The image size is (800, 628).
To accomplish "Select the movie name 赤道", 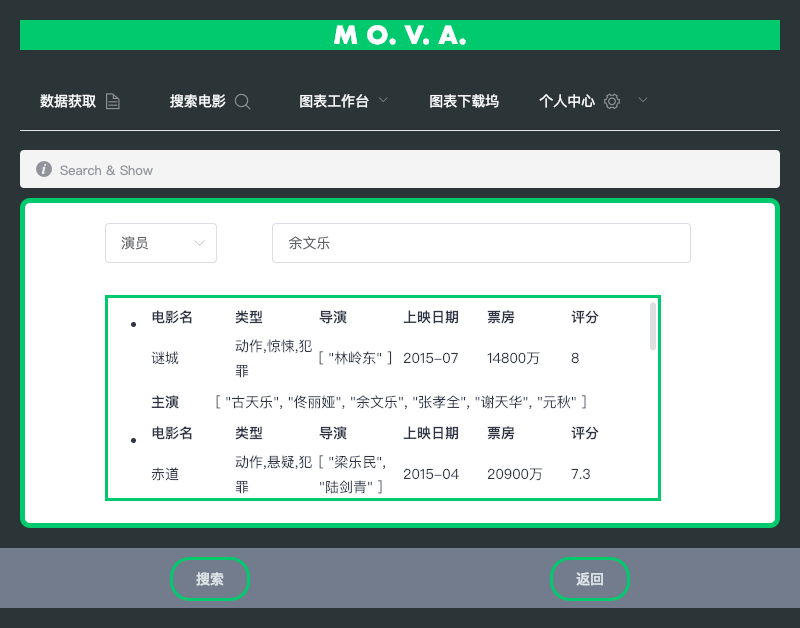I will click(x=165, y=474).
